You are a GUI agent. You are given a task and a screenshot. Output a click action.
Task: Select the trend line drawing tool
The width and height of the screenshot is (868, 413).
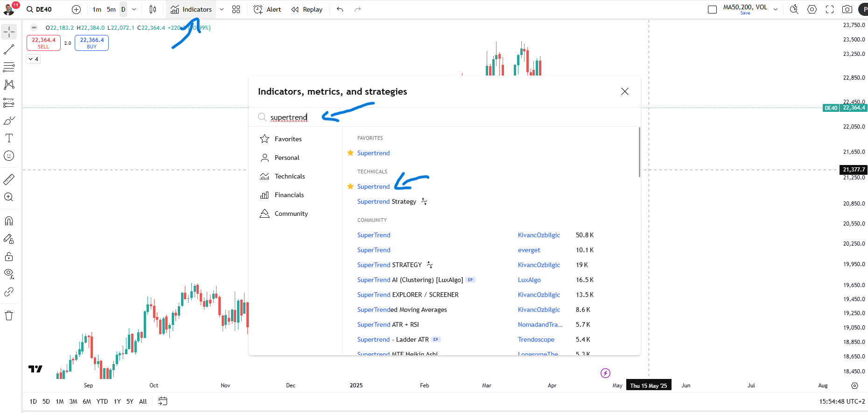pyautogui.click(x=9, y=49)
